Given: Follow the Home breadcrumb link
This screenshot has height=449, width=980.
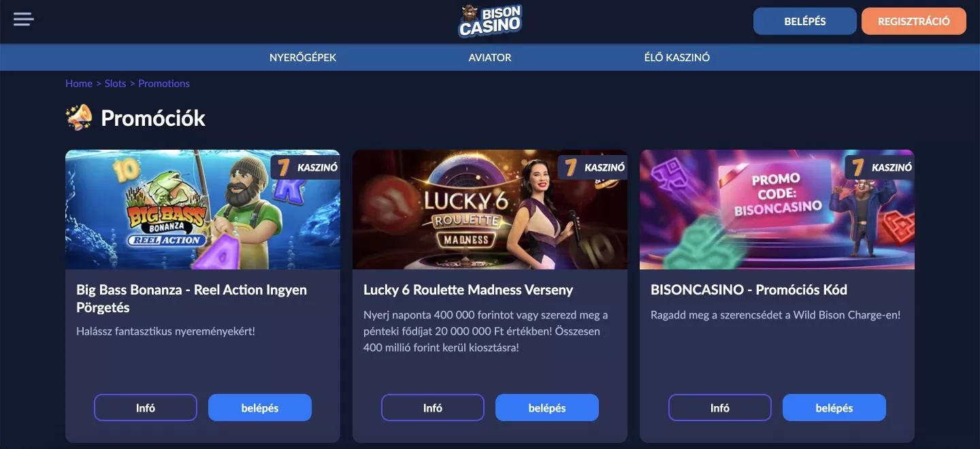Looking at the screenshot, I should [79, 84].
